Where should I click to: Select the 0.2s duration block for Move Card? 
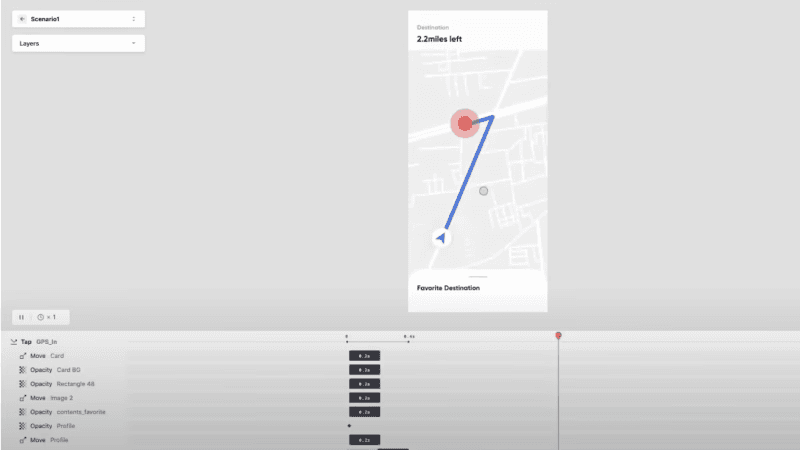click(364, 356)
